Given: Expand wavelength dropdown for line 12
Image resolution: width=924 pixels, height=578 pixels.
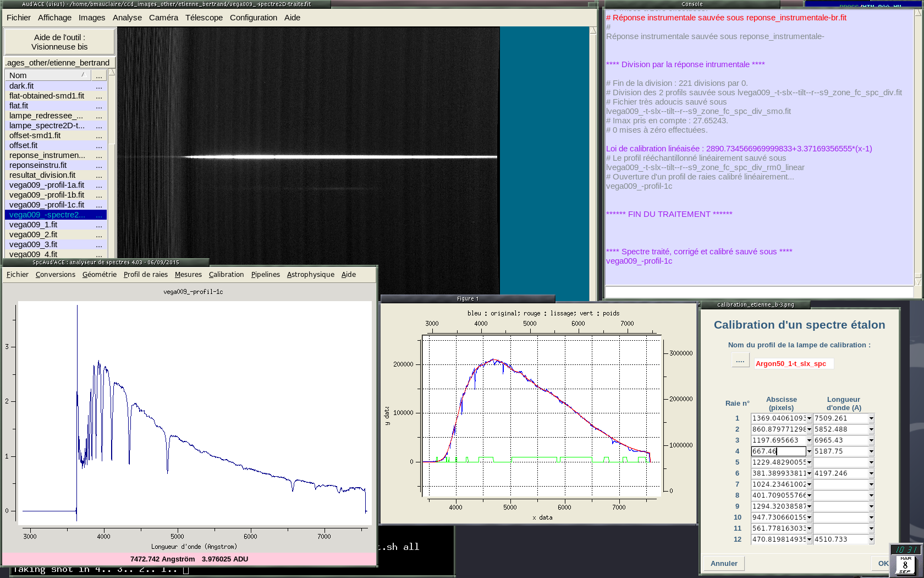Looking at the screenshot, I should pos(871,539).
